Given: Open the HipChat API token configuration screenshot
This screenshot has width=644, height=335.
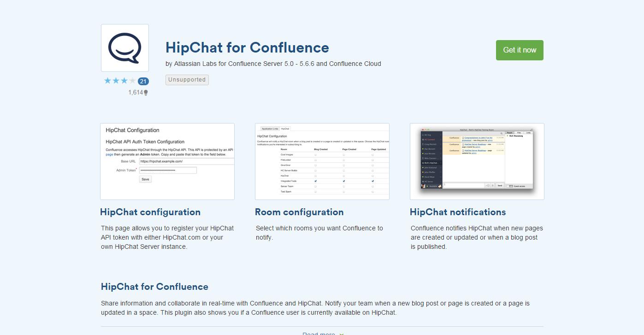Looking at the screenshot, I should point(167,161).
